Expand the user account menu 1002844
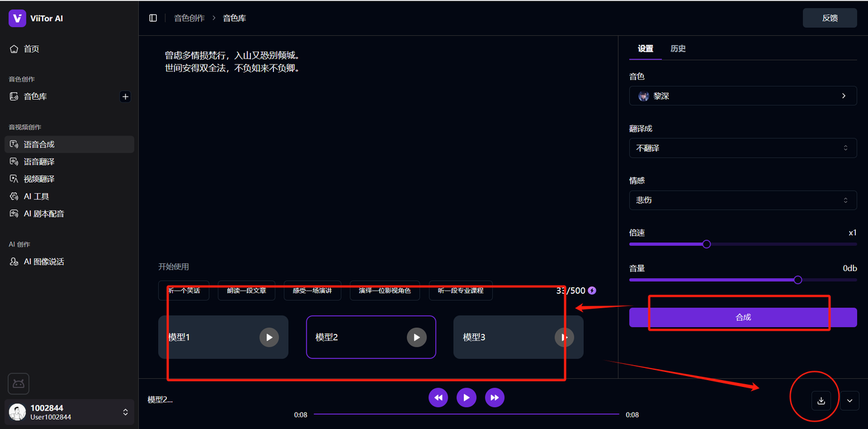This screenshot has height=429, width=868. 125,412
